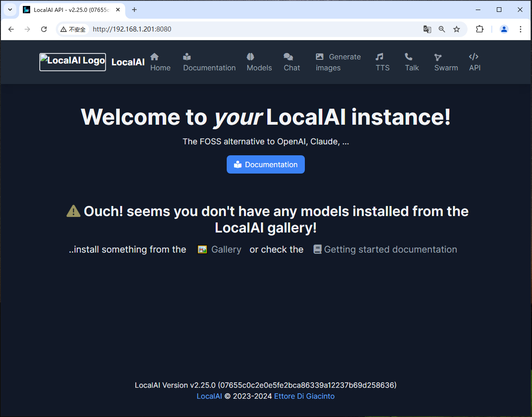Viewport: 532px width, 417px height.
Task: Open the Models section
Action: click(x=259, y=62)
